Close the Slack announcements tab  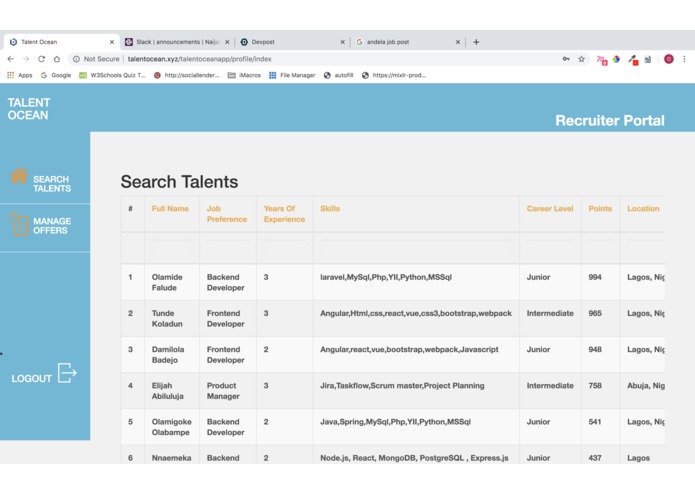(227, 42)
